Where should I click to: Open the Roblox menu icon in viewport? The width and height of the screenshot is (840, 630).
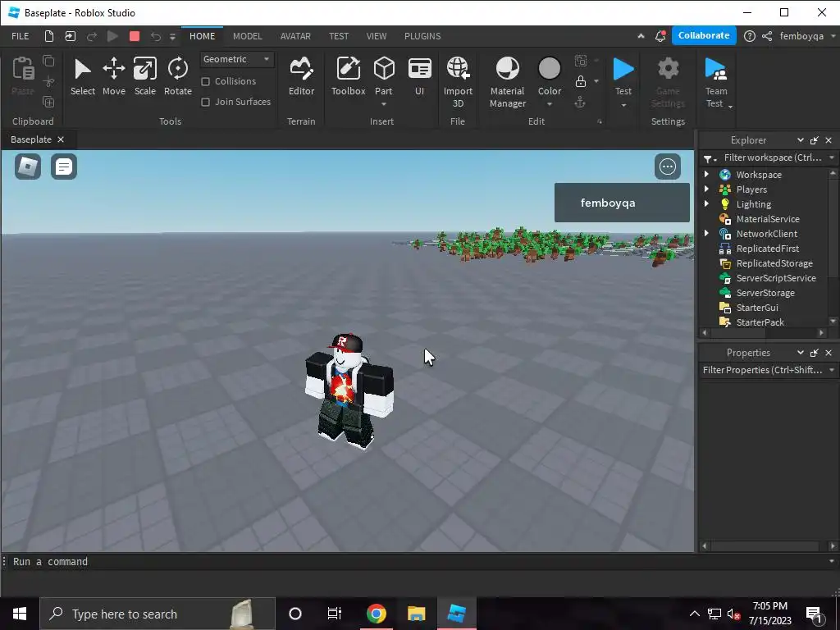coord(28,166)
